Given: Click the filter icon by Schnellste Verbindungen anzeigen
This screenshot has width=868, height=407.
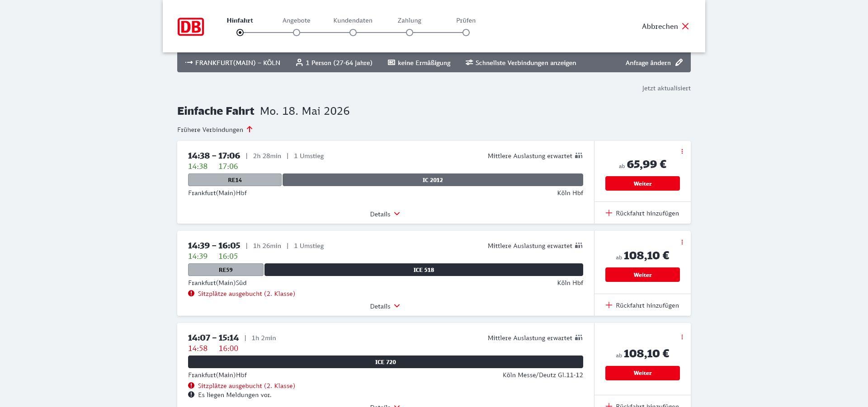Looking at the screenshot, I should point(469,63).
